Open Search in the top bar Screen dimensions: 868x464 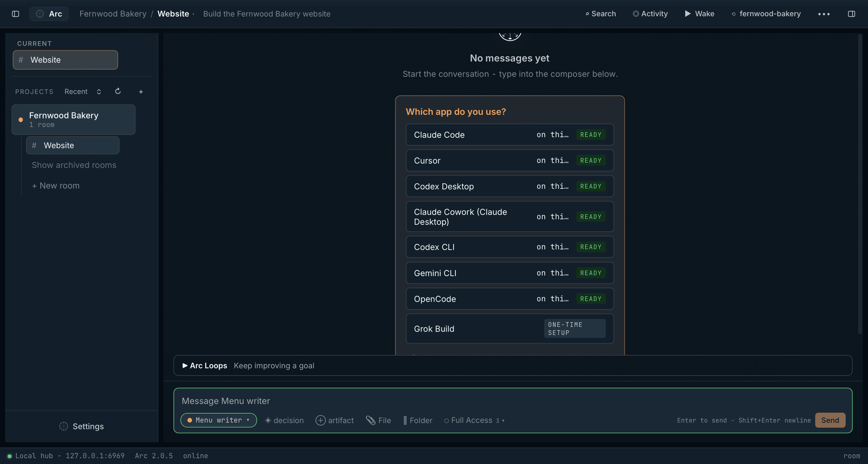tap(601, 14)
